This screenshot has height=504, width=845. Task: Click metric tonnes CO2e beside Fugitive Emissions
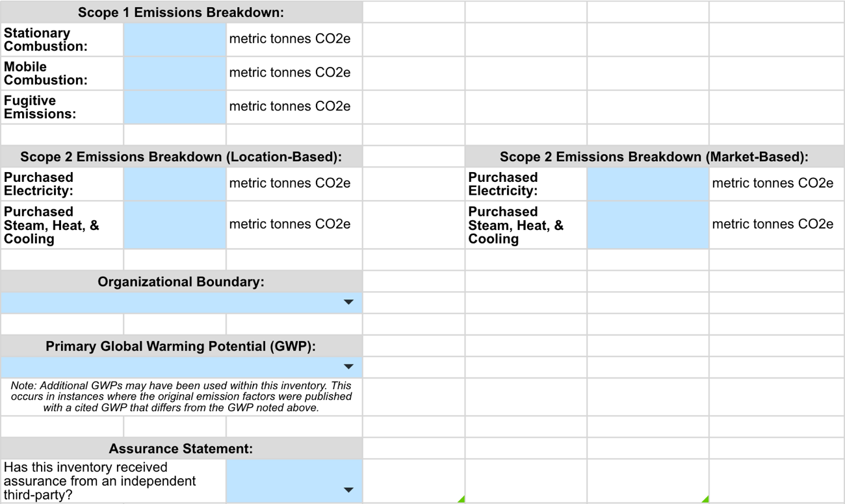click(290, 107)
